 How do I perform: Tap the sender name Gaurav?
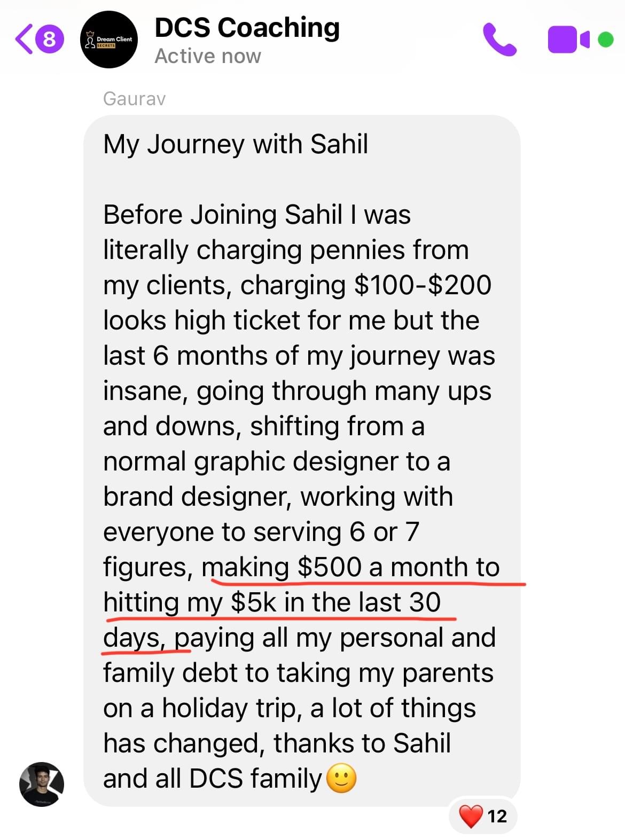tap(134, 99)
